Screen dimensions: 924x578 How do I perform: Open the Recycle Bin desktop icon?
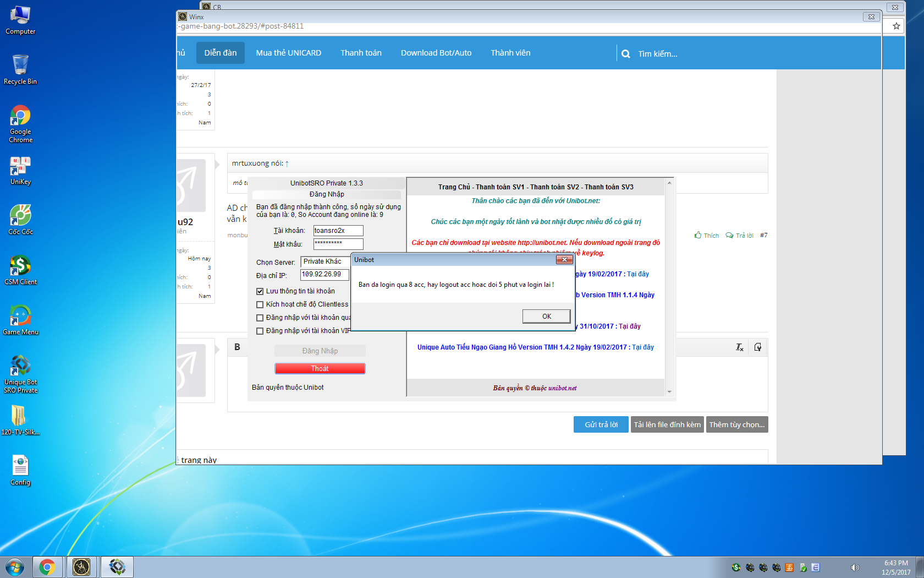[x=20, y=70]
